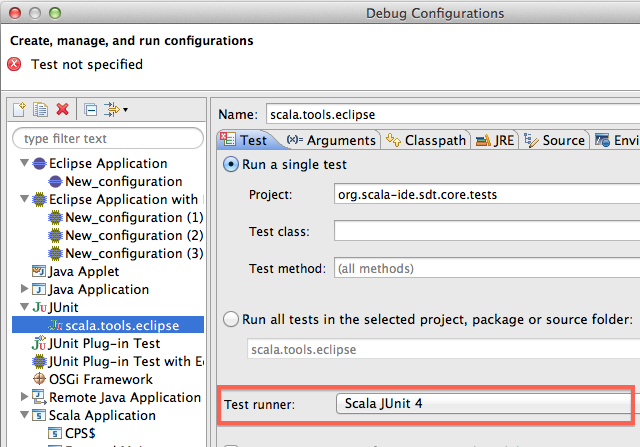The height and width of the screenshot is (447, 640).
Task: Click the type filter text search box
Action: pyautogui.click(x=105, y=139)
